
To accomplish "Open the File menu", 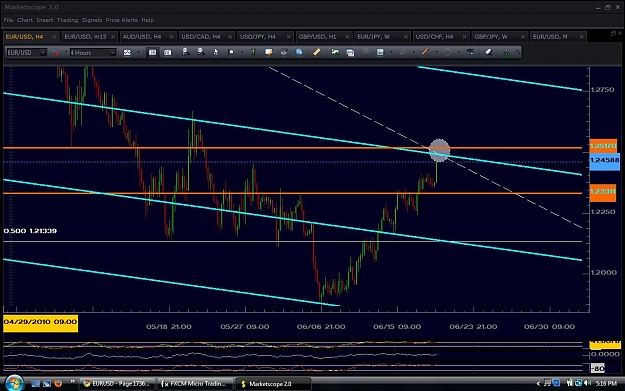I will click(8, 20).
